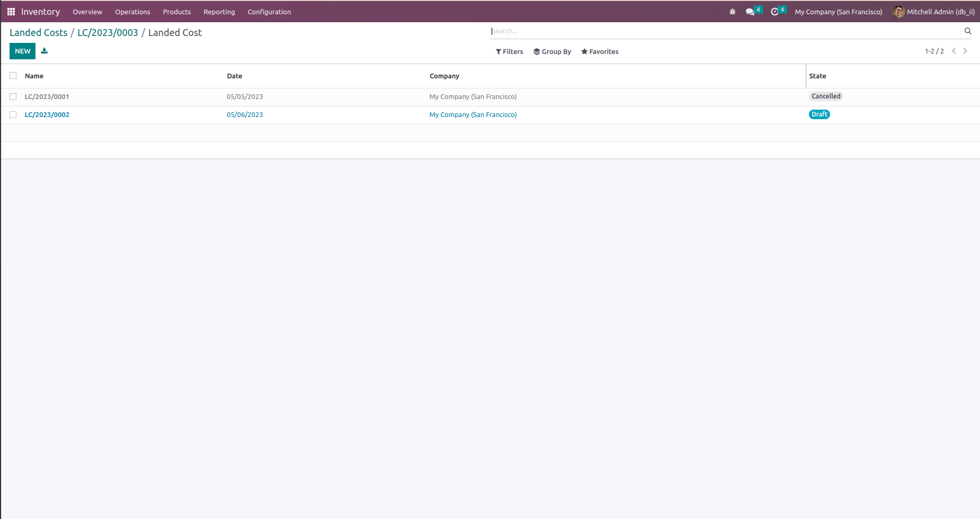Click the Cancelled state badge
Screen dimensions: 980x519
pyautogui.click(x=826, y=96)
